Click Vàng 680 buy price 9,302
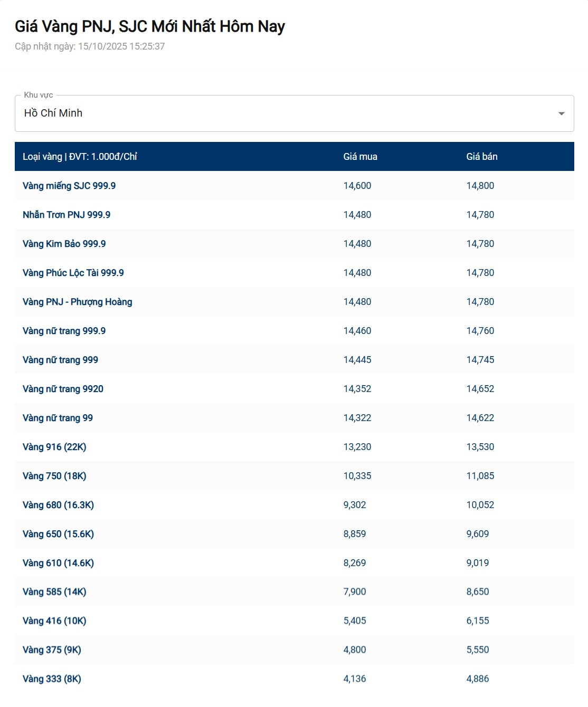This screenshot has width=588, height=707. point(354,505)
